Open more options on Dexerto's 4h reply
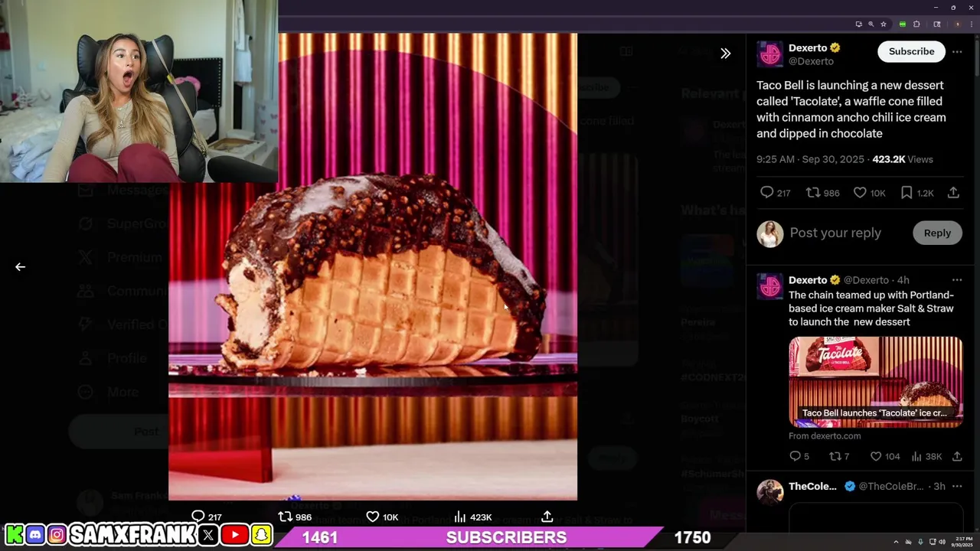The width and height of the screenshot is (980, 551). [957, 280]
